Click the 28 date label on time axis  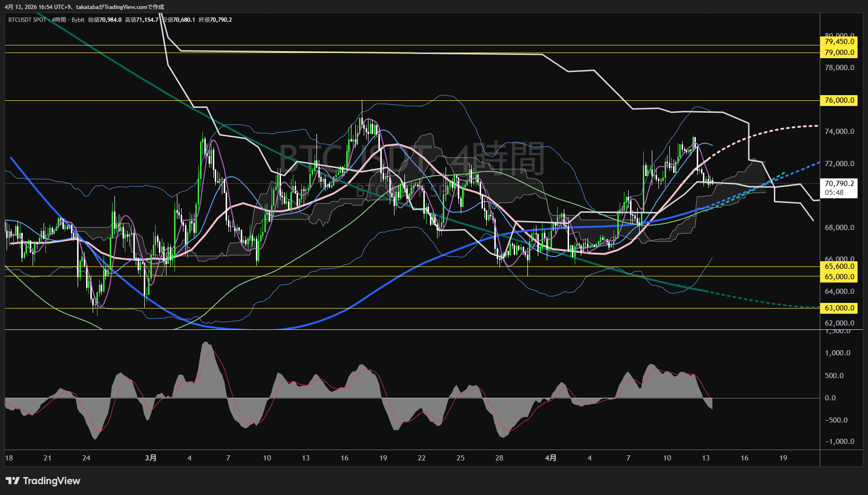[499, 458]
